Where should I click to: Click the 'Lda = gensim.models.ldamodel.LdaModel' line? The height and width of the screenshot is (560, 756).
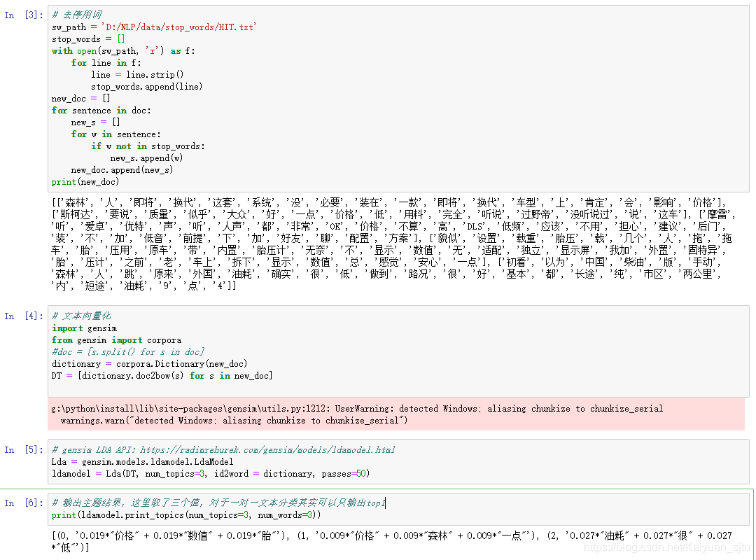pyautogui.click(x=142, y=461)
